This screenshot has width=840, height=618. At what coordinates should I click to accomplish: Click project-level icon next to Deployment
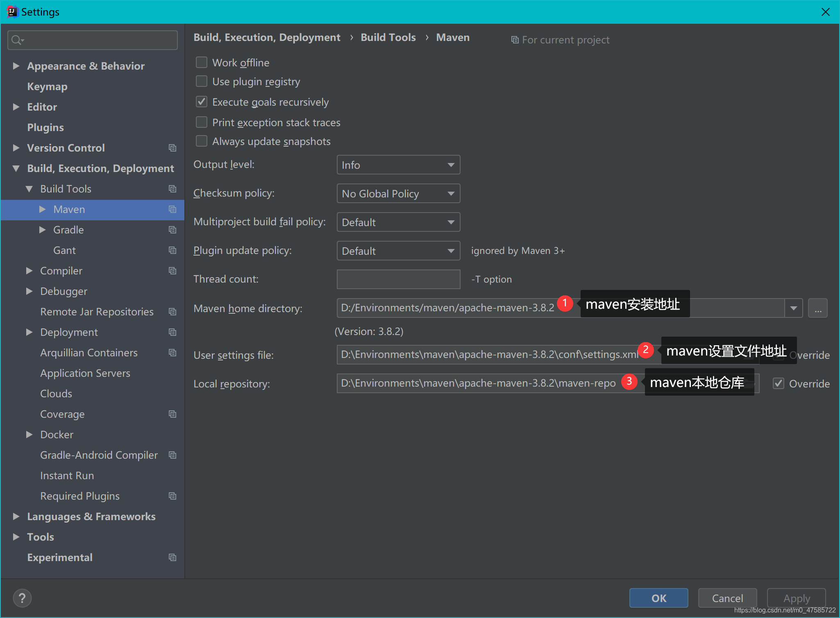point(173,332)
